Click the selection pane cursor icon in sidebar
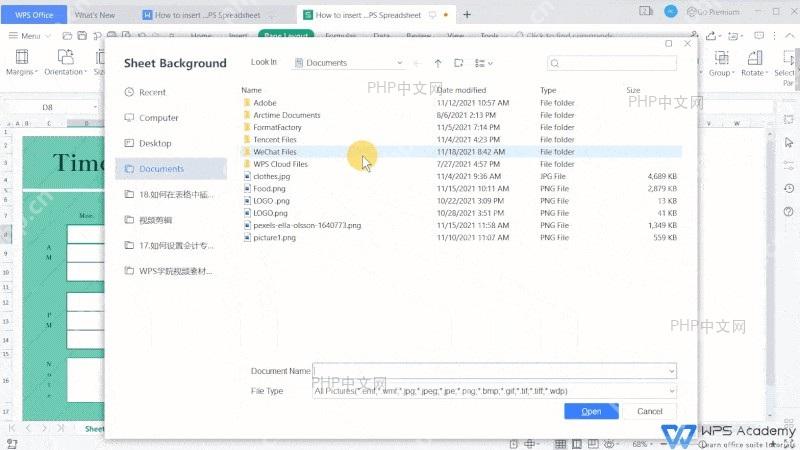800x450 pixels. pyautogui.click(x=789, y=142)
